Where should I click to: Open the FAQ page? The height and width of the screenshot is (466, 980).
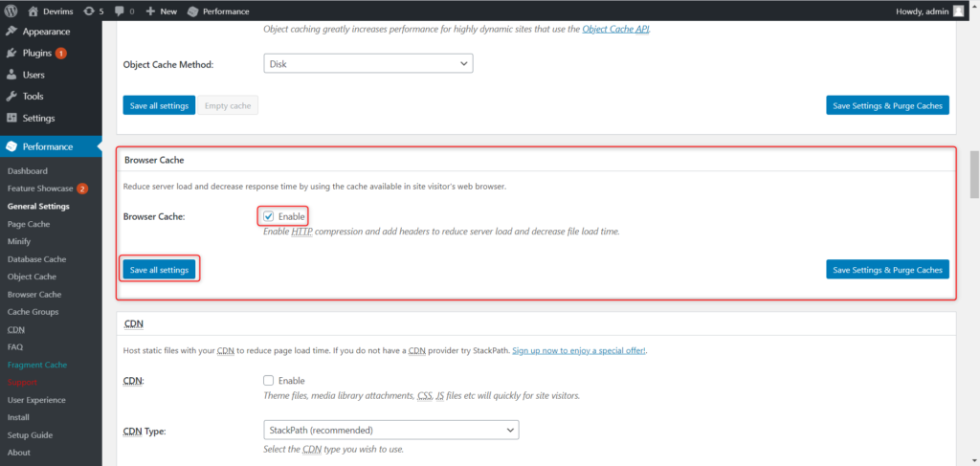point(15,346)
